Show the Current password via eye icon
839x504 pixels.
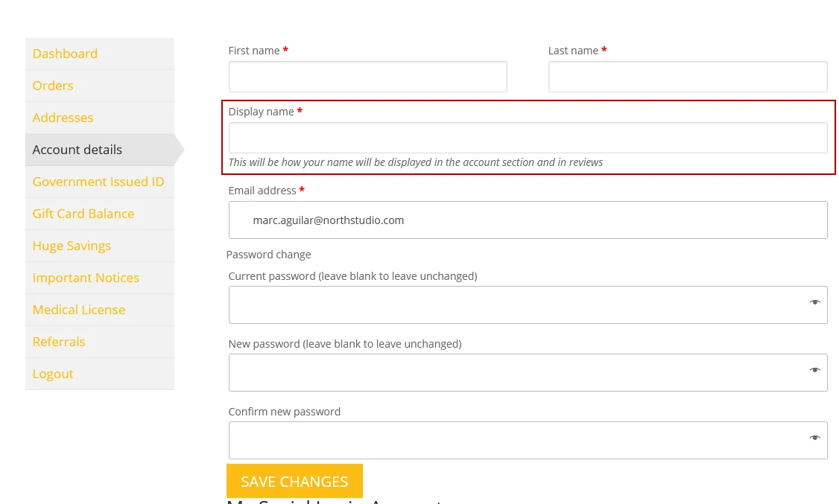click(814, 302)
